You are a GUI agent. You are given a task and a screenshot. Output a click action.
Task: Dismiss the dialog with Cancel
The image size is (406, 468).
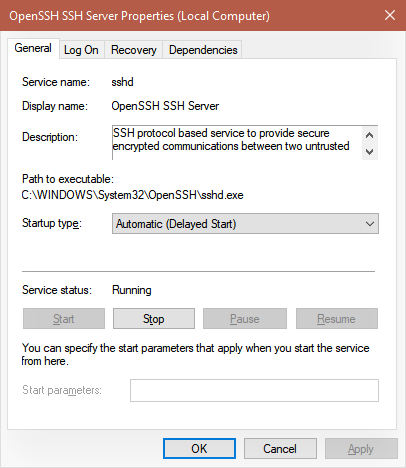point(280,449)
